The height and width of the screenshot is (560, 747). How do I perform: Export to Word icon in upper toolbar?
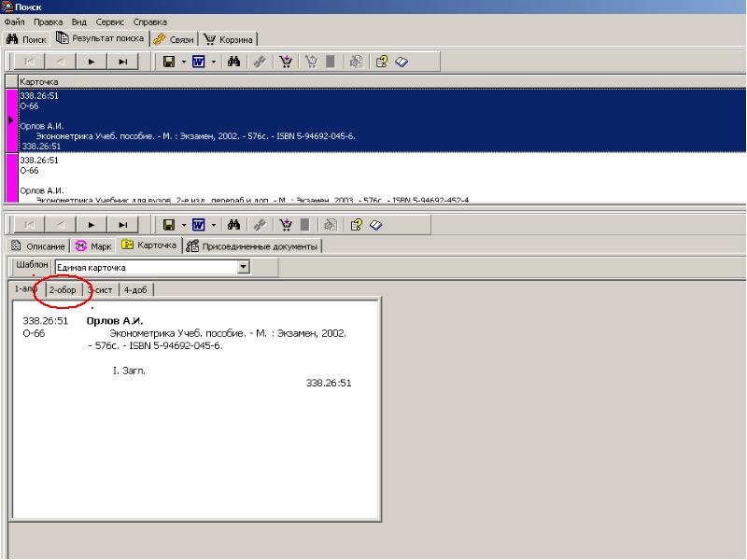point(199,62)
